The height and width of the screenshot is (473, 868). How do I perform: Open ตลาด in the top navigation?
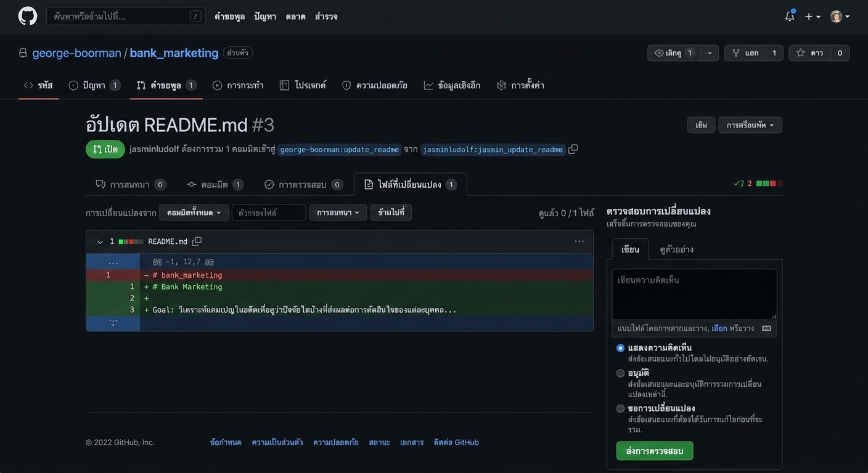click(x=296, y=17)
